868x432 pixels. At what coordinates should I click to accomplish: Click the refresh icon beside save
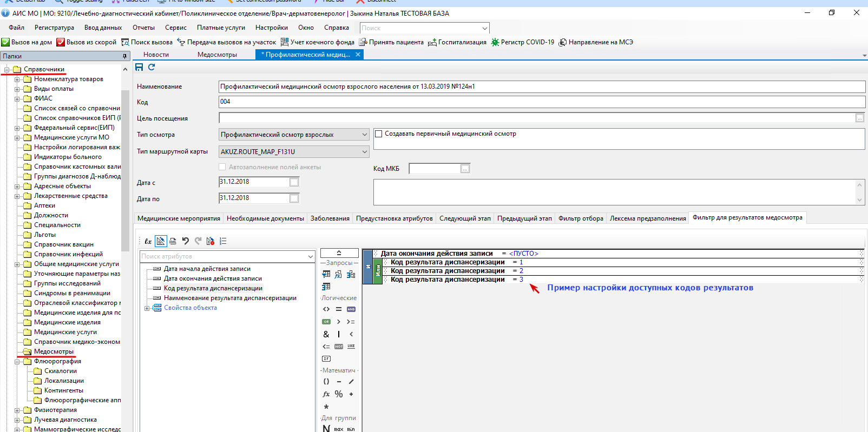click(152, 67)
